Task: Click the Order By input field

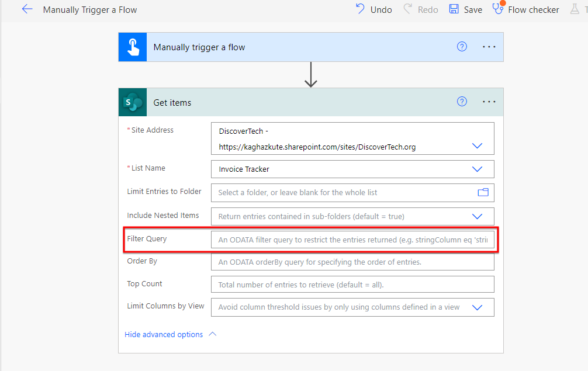Action: pyautogui.click(x=352, y=262)
